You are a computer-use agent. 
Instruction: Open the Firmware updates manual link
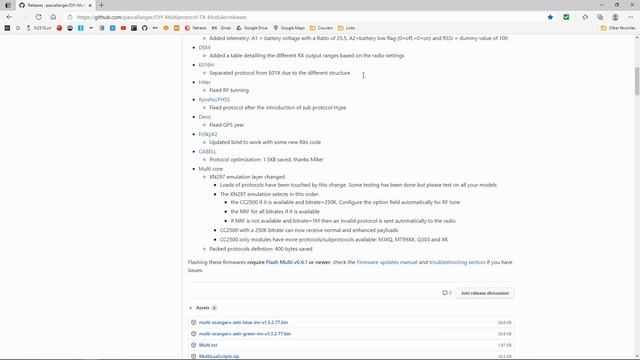(387, 262)
